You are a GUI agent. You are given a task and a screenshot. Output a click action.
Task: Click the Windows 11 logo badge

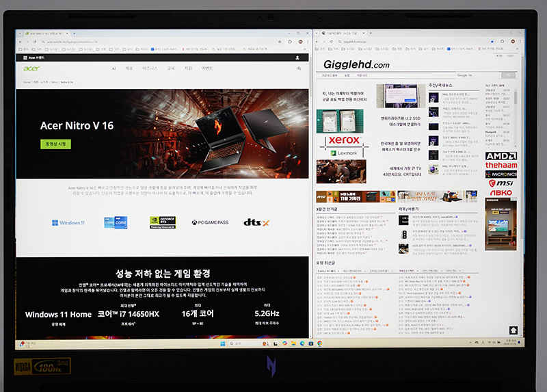tap(68, 223)
